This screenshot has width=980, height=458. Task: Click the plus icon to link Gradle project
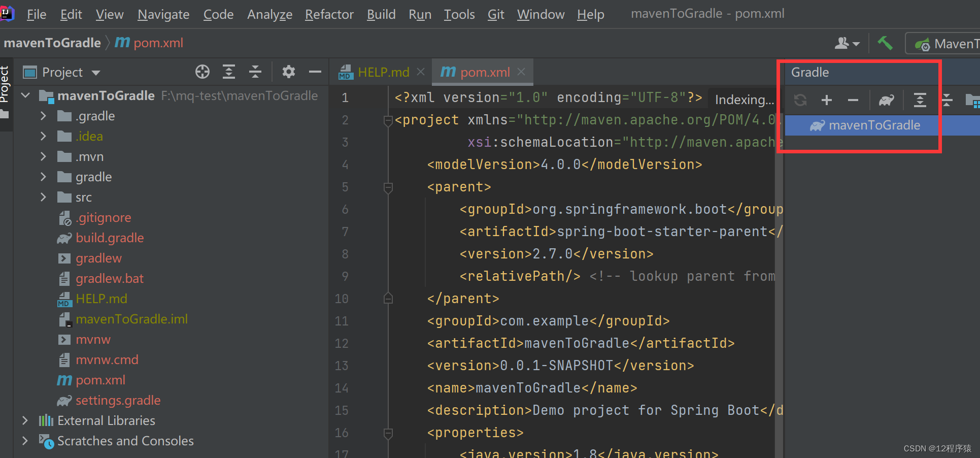click(x=827, y=100)
